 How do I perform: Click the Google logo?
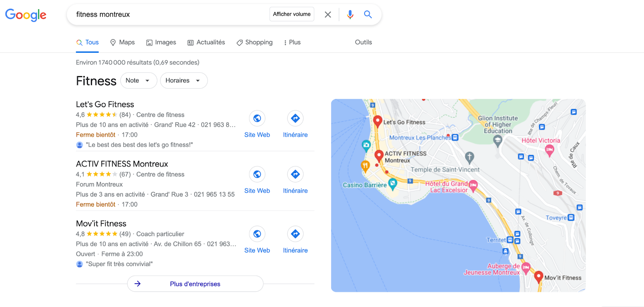[x=26, y=15]
